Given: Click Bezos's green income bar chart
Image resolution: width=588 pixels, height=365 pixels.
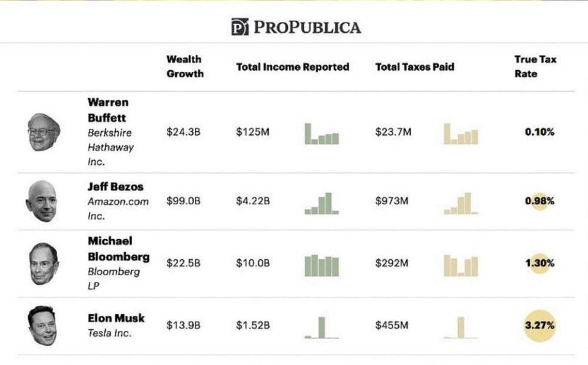Looking at the screenshot, I should point(322,204).
